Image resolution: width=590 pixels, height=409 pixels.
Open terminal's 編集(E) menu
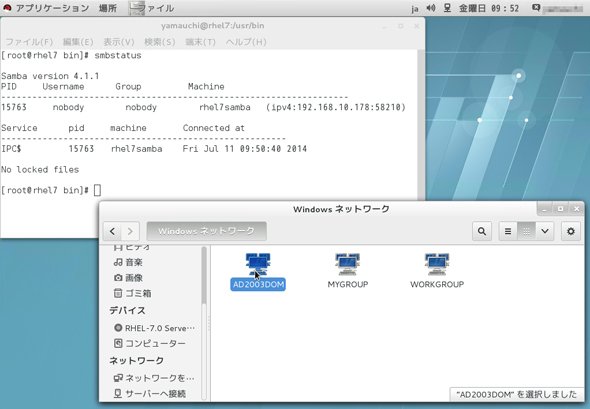click(78, 42)
